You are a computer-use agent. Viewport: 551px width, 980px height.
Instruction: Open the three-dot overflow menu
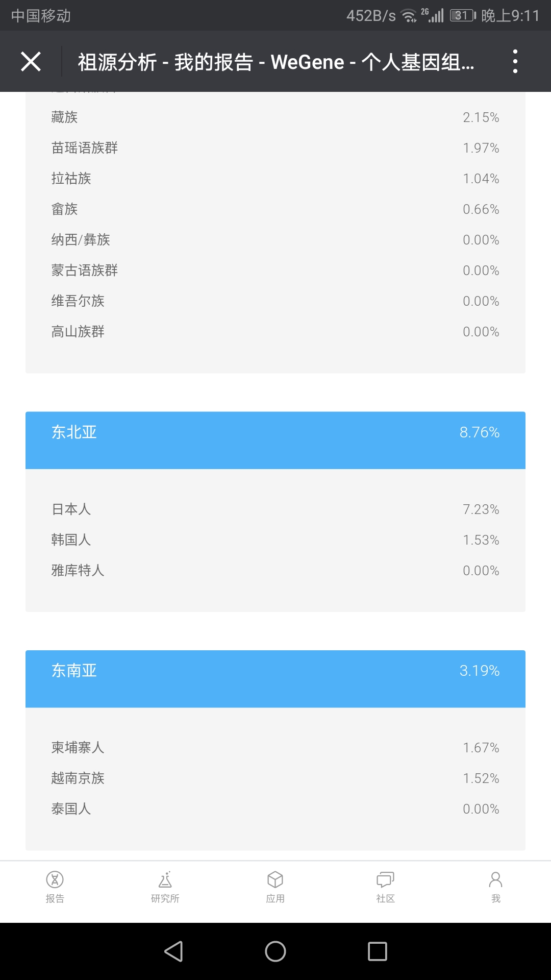click(515, 62)
